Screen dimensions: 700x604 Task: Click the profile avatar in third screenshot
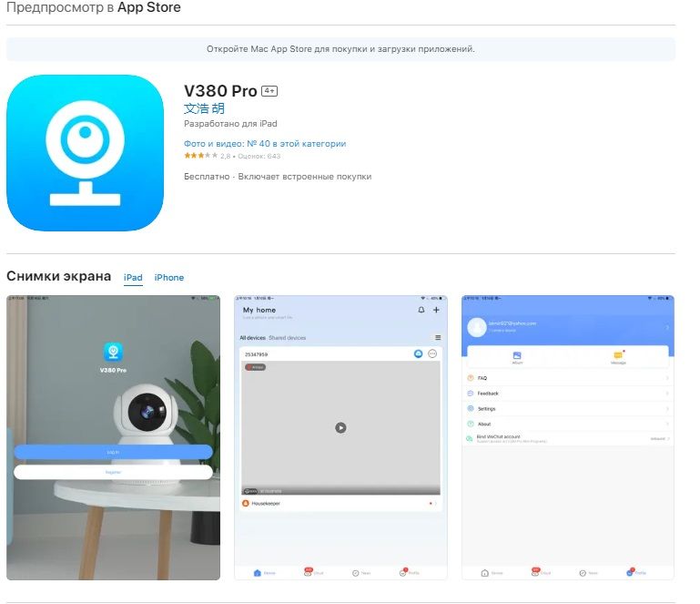[477, 327]
